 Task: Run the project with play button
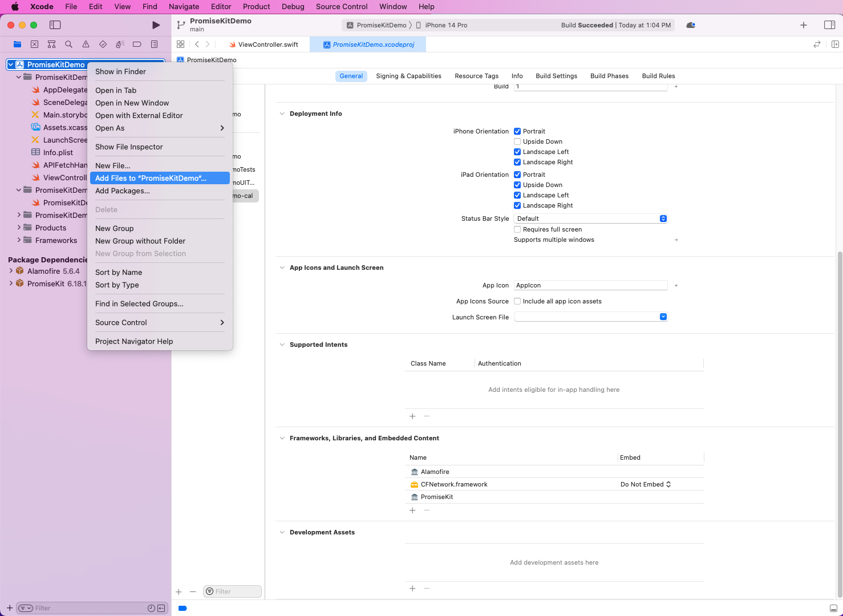click(x=156, y=25)
